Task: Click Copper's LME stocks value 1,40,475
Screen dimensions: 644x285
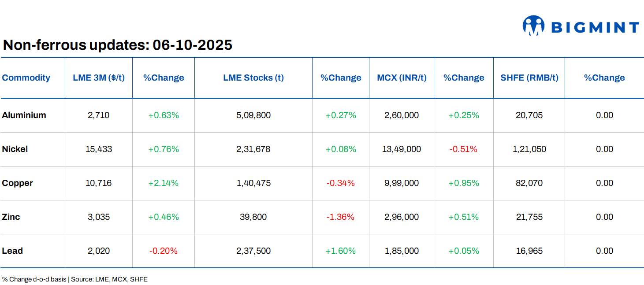Action: (x=252, y=183)
